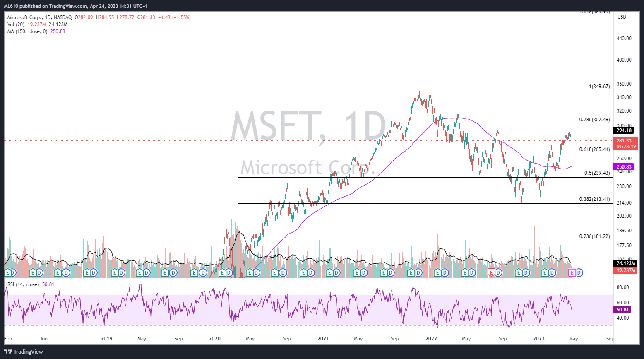The width and height of the screenshot is (644, 359).
Task: Select the Fibonacci 0.236(181.22) level label
Action: coord(594,236)
